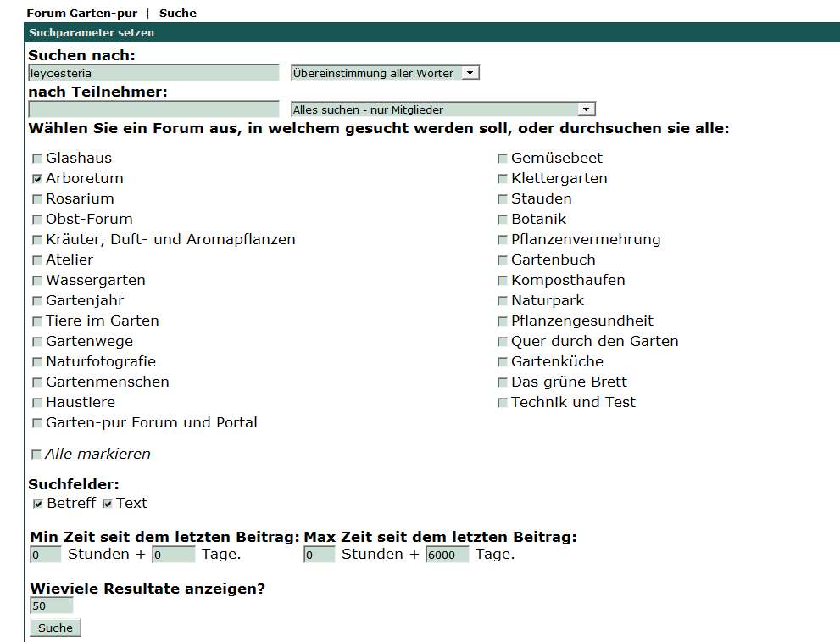Click the search term field containing leycesteria

click(153, 73)
